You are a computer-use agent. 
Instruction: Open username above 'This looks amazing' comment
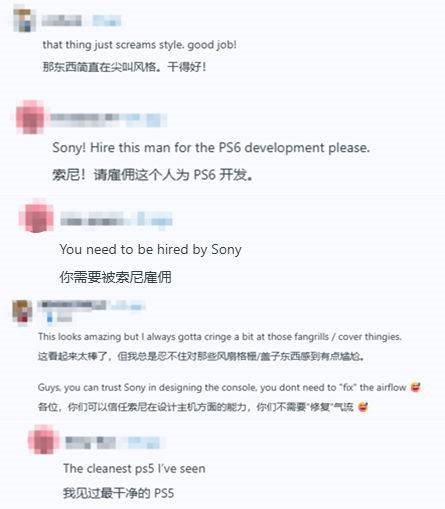pos(72,305)
